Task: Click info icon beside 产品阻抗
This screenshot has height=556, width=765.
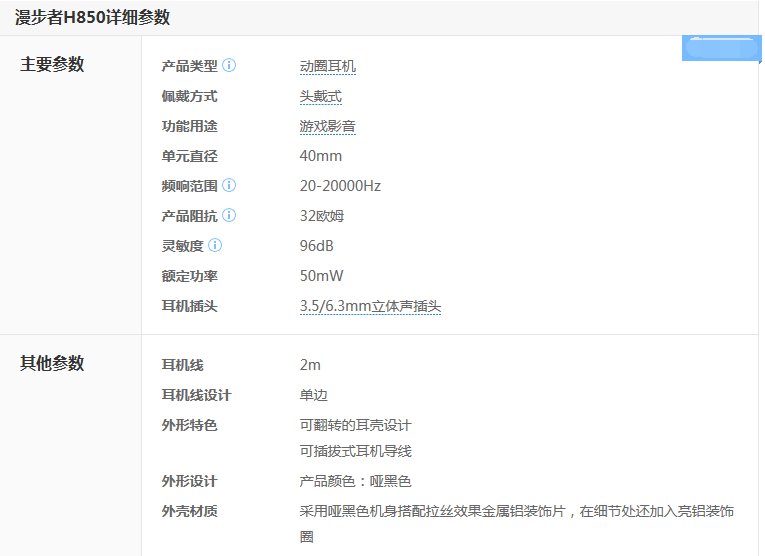Action: pyautogui.click(x=229, y=216)
